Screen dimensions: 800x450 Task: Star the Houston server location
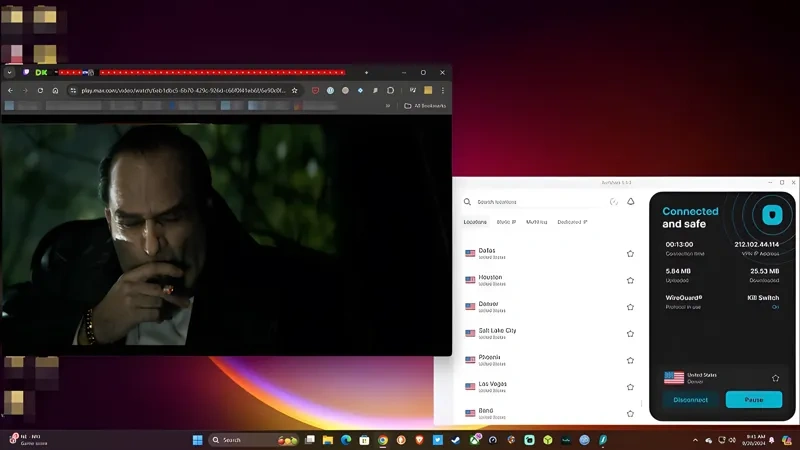(630, 280)
